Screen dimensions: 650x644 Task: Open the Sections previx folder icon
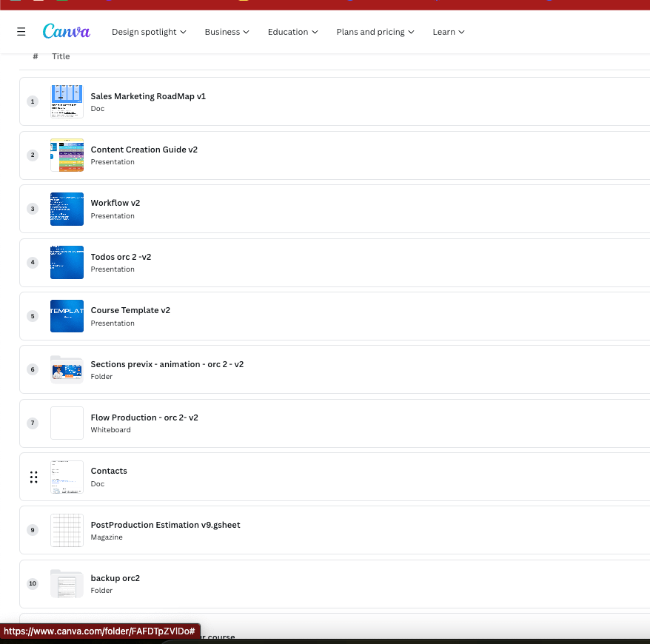click(67, 369)
